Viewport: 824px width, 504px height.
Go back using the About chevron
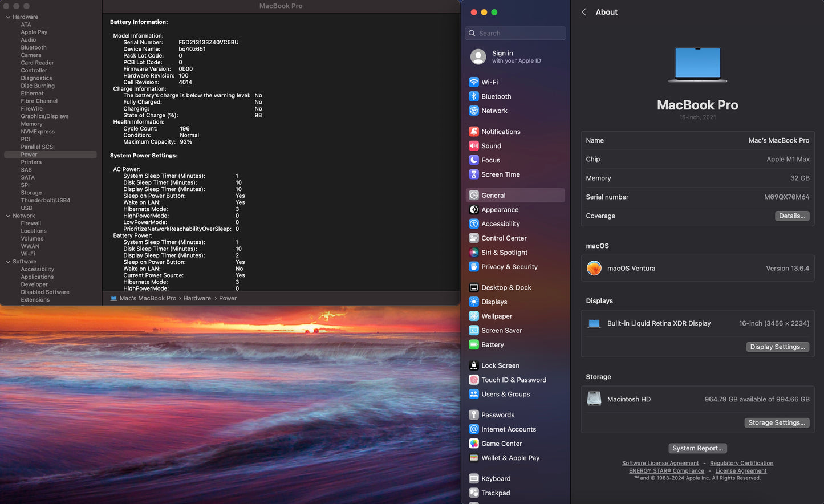[x=584, y=12]
